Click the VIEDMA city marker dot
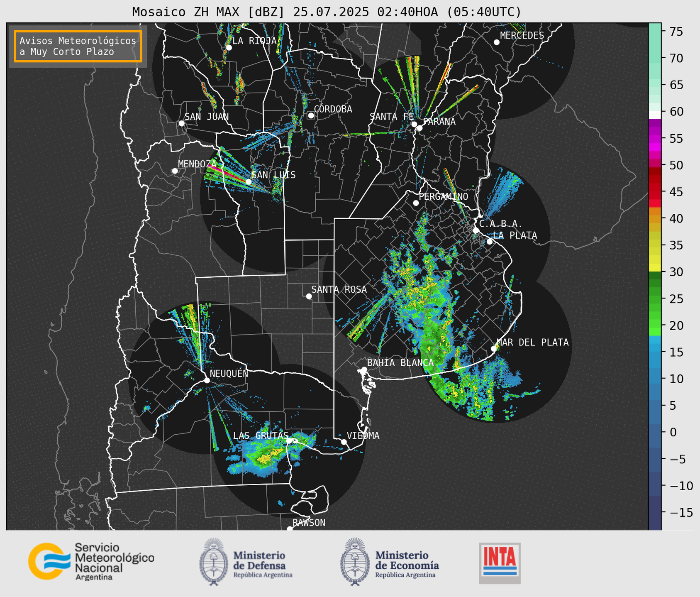This screenshot has width=700, height=597. pos(344,442)
